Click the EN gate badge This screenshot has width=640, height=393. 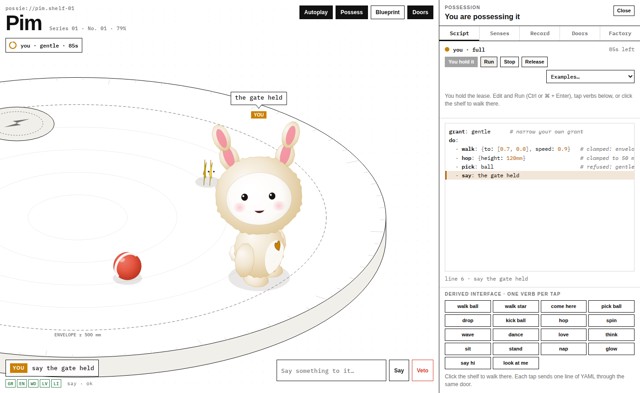click(22, 384)
